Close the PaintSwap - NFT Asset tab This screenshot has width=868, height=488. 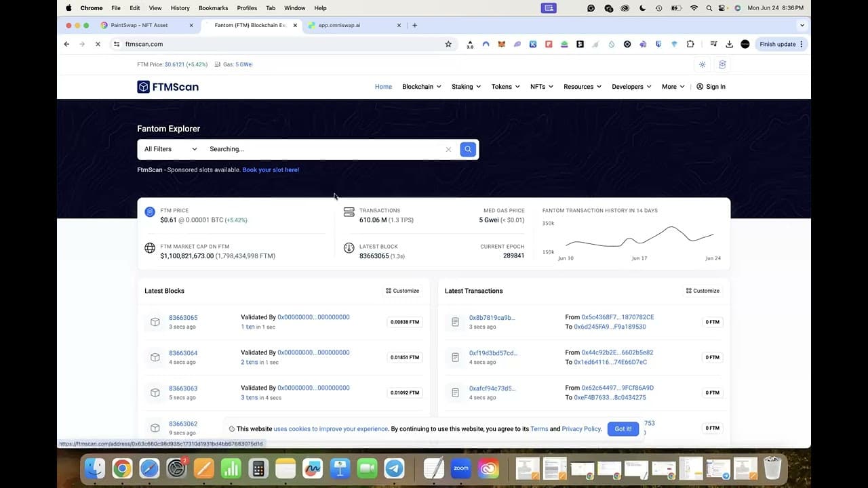tap(191, 25)
